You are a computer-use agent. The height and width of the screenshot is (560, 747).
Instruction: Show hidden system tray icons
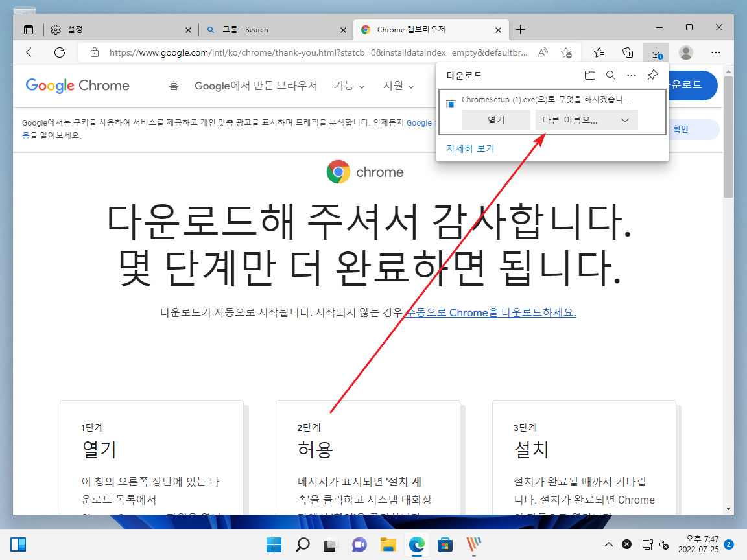[608, 544]
